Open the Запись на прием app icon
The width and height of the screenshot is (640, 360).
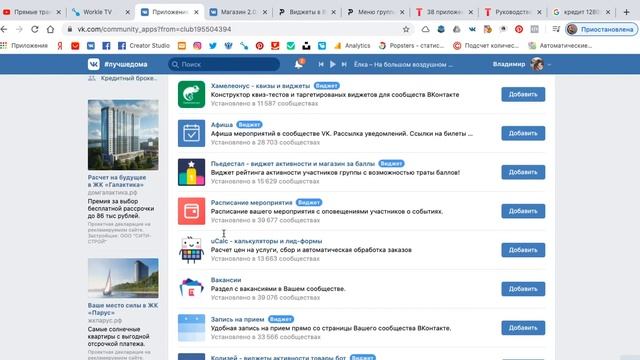pyautogui.click(x=191, y=328)
